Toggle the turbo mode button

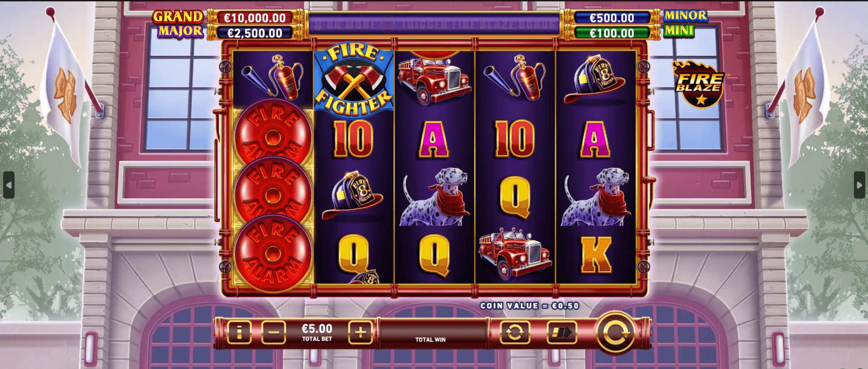[x=562, y=332]
